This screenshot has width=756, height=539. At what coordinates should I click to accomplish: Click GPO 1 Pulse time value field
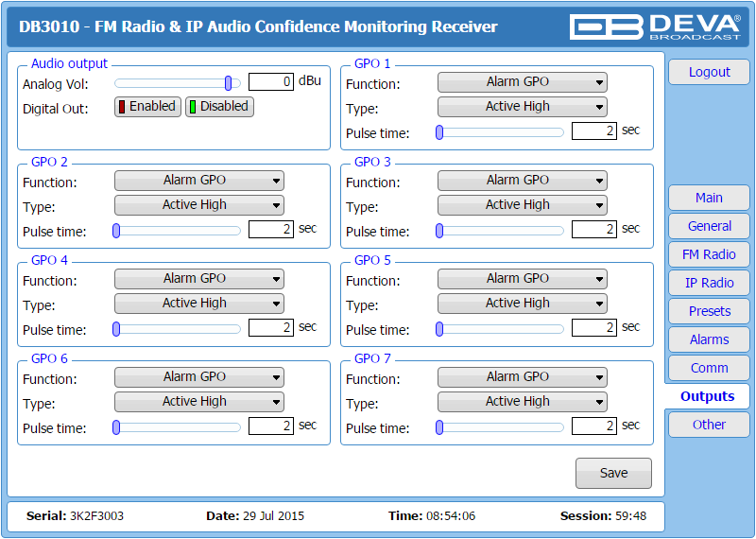(x=594, y=130)
